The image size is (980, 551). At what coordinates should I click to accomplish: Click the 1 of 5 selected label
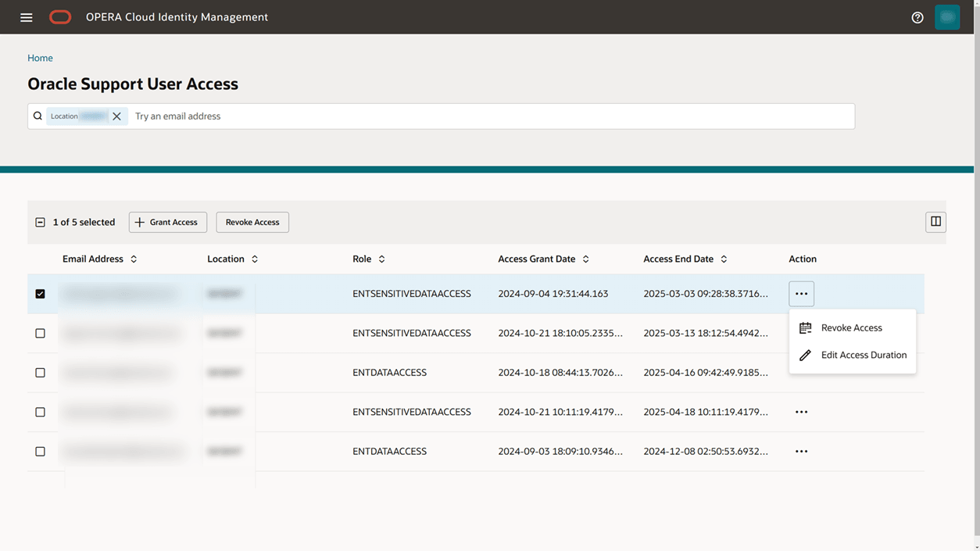pyautogui.click(x=84, y=222)
